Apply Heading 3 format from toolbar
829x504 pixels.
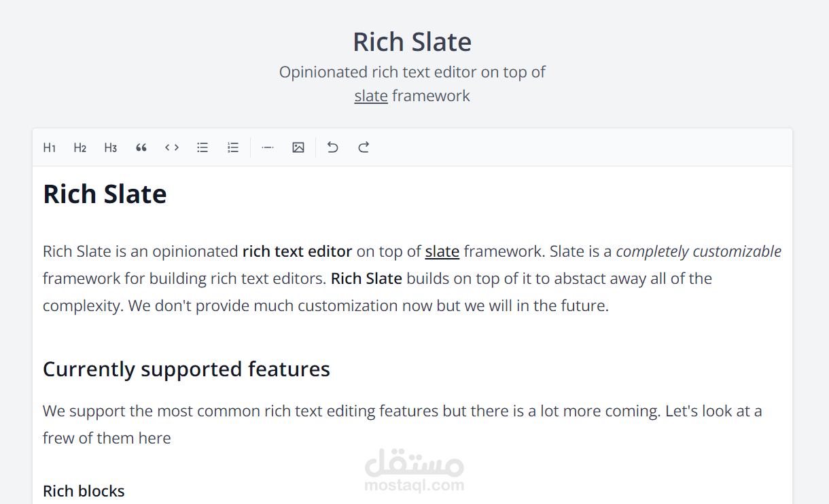(x=111, y=147)
